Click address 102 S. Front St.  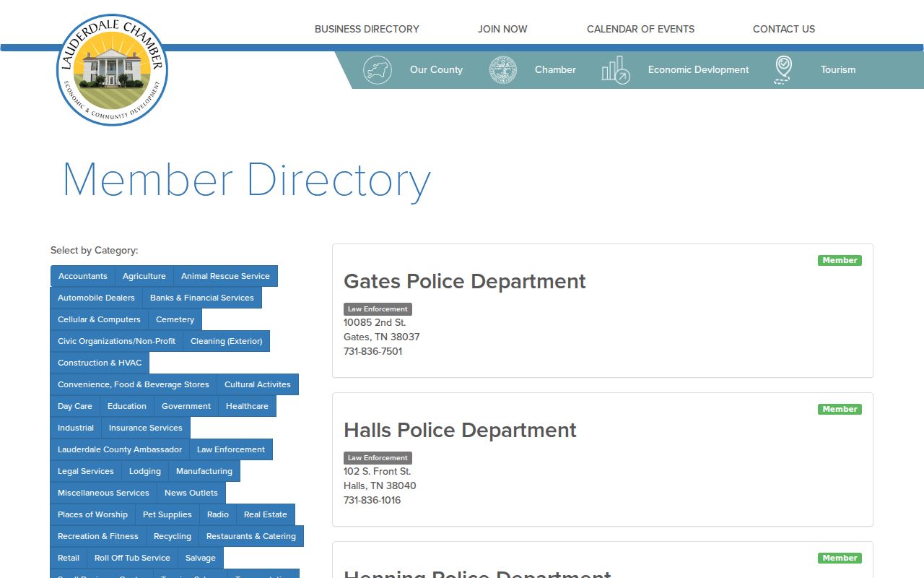coord(378,471)
